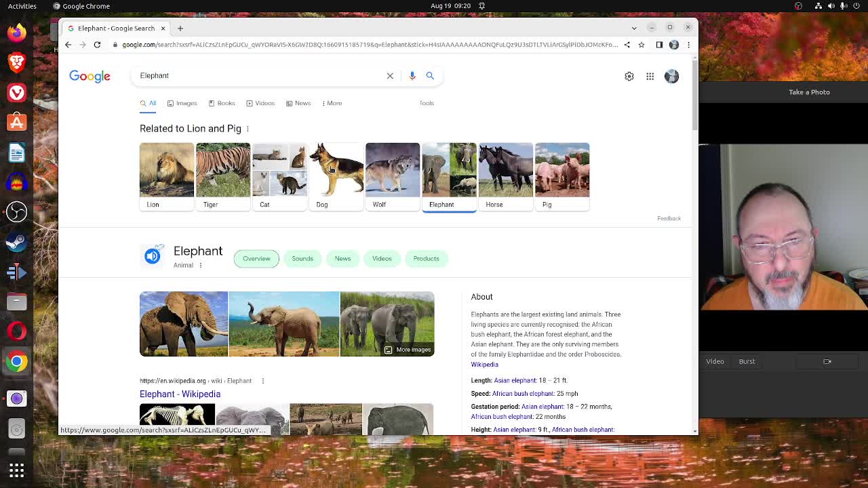Image resolution: width=868 pixels, height=488 pixels.
Task: Choose the Lion thumbnail
Action: point(167,176)
